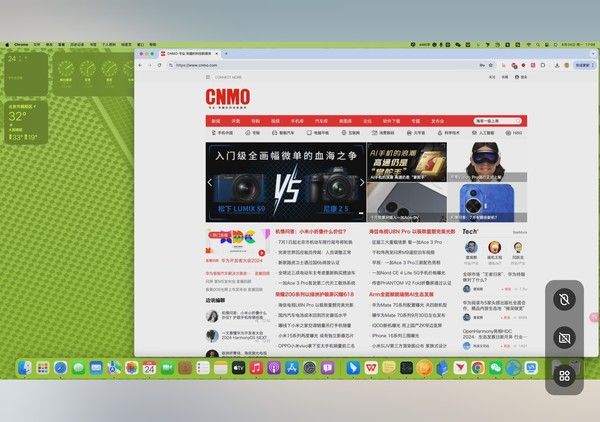Show next banner slide with right arrow
The image size is (600, 422).
click(x=362, y=182)
